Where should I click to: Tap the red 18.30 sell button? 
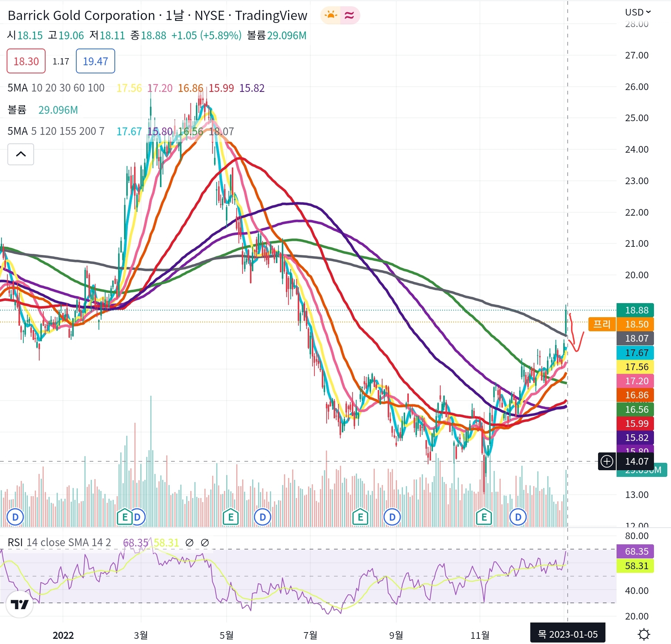26,61
